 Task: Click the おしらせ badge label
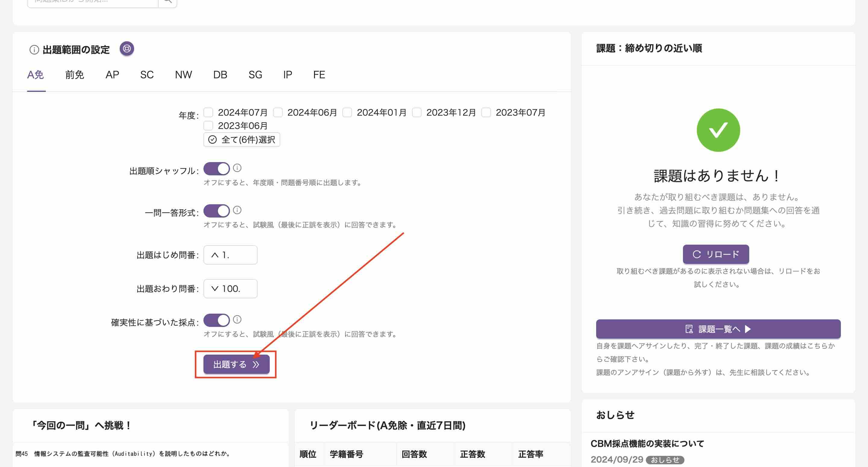click(x=665, y=460)
